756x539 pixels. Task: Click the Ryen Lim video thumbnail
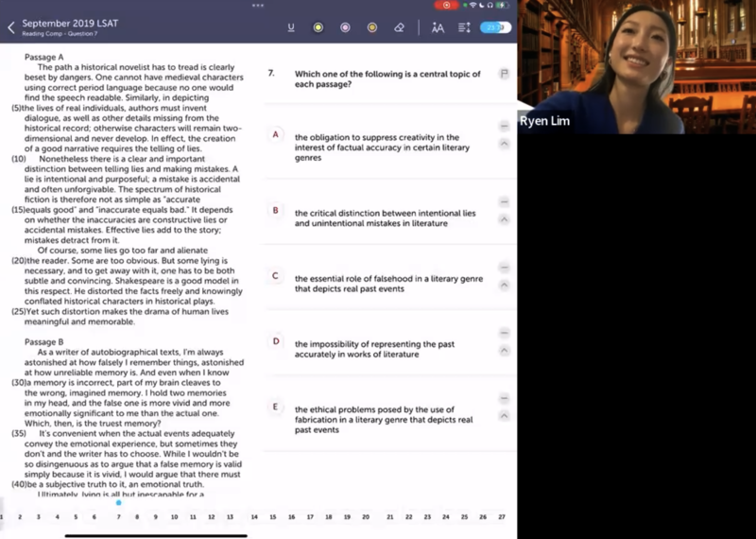[636, 66]
